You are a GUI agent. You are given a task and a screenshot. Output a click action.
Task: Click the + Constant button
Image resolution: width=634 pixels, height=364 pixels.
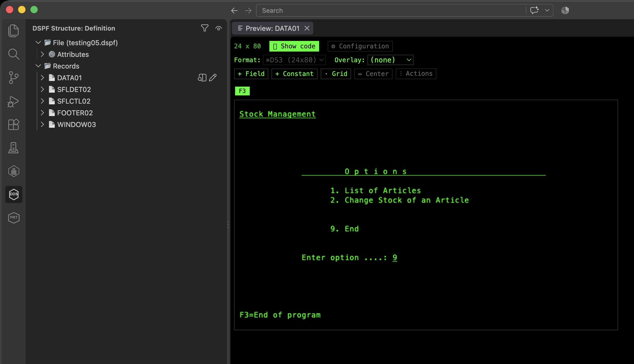pos(294,74)
